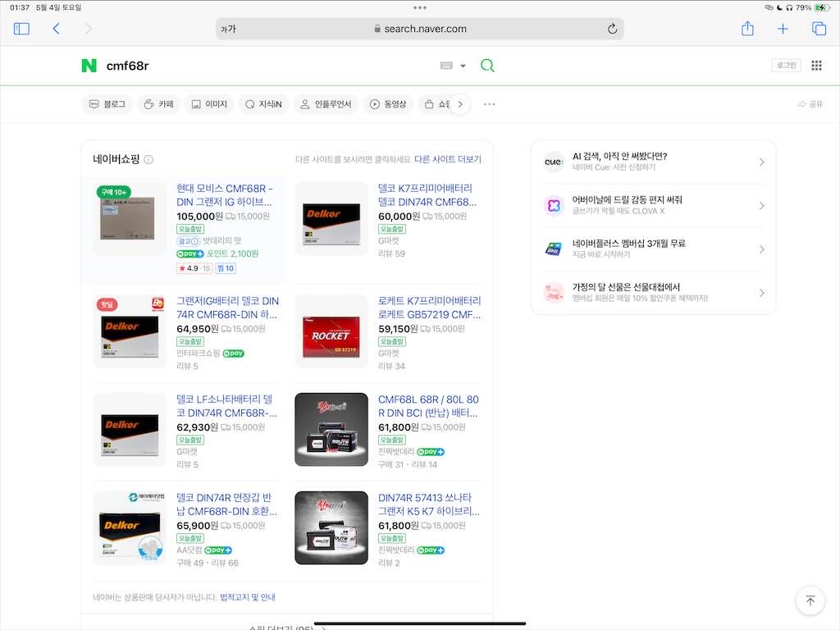Click the green Naver N logo

89,66
